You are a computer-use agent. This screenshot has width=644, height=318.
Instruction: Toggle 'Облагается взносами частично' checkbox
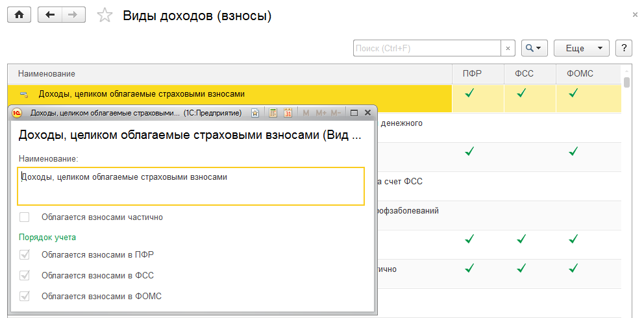[x=25, y=217]
